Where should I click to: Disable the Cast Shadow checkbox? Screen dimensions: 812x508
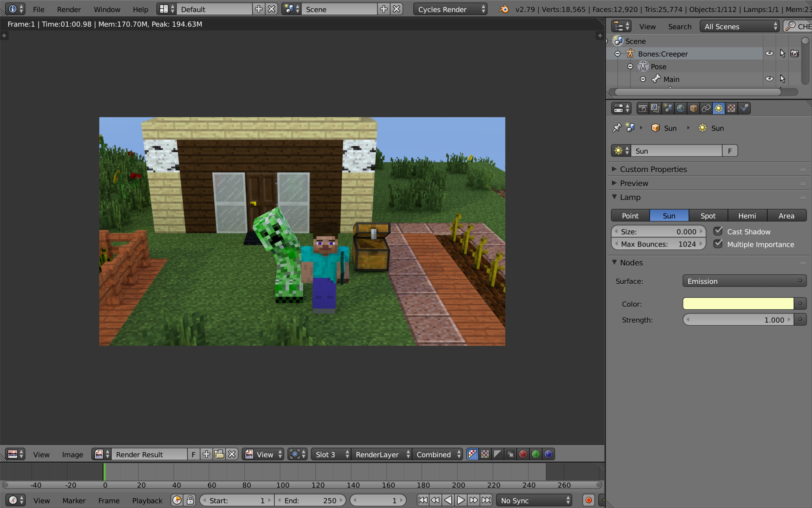(718, 231)
